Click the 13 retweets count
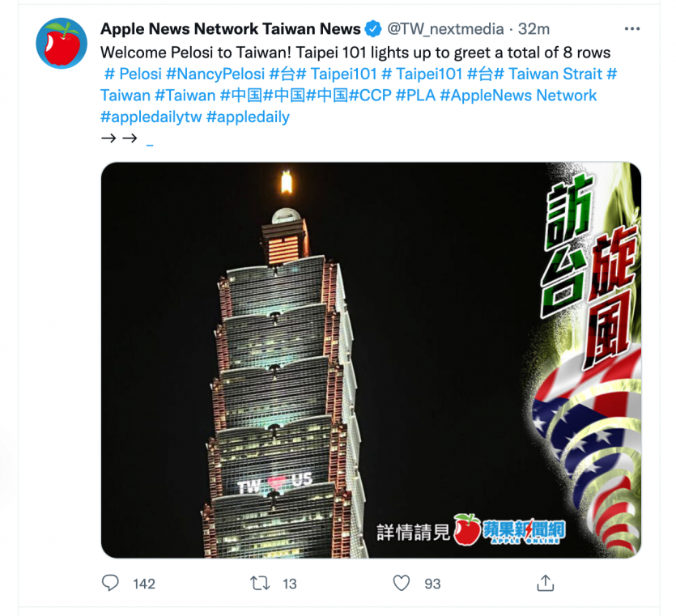Image resolution: width=676 pixels, height=616 pixels. pyautogui.click(x=290, y=584)
